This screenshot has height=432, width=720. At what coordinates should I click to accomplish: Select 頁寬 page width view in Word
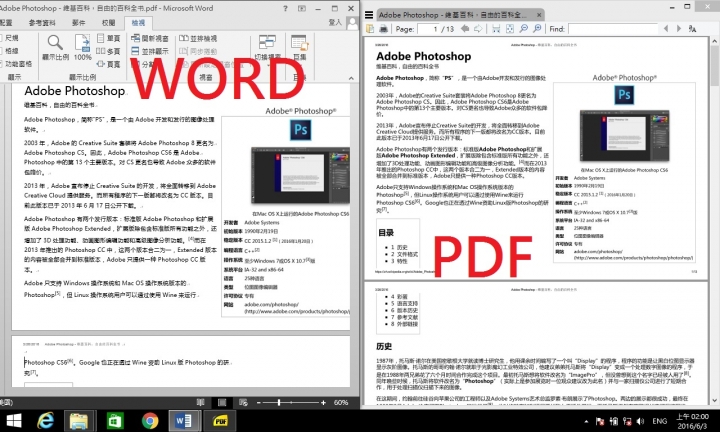[x=108, y=64]
